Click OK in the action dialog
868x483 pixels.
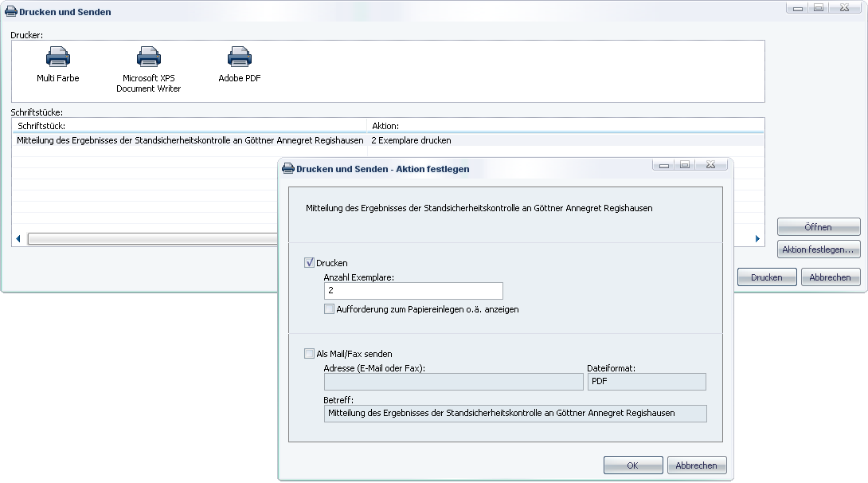[x=633, y=465]
